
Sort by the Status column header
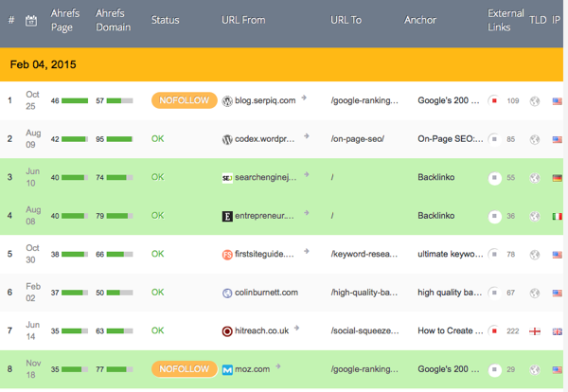[164, 20]
